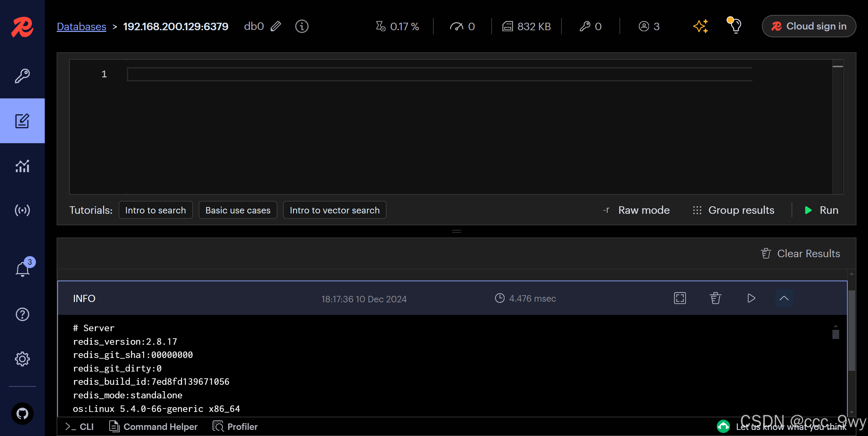Open the Pub/Sub broadcast icon
868x436 pixels.
pos(22,210)
